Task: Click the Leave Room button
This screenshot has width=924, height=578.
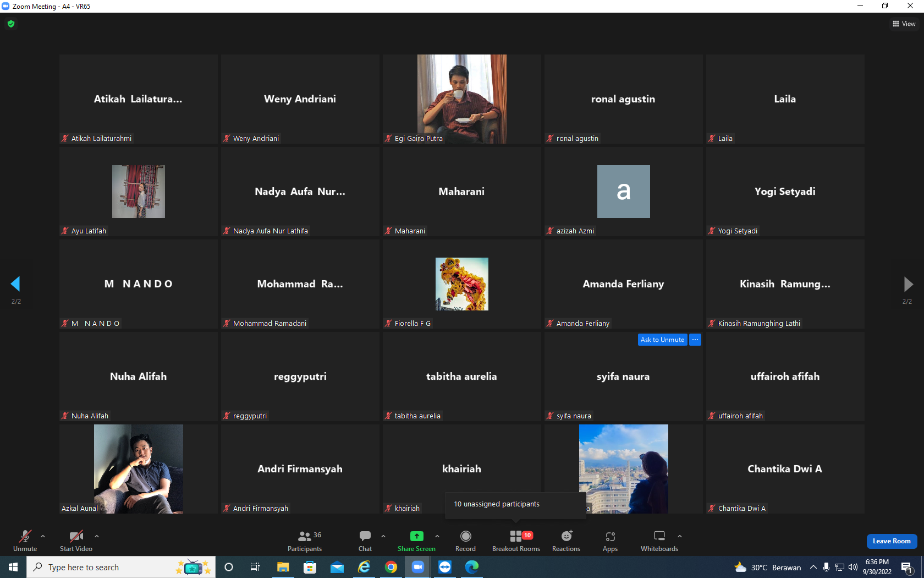Action: click(x=892, y=541)
